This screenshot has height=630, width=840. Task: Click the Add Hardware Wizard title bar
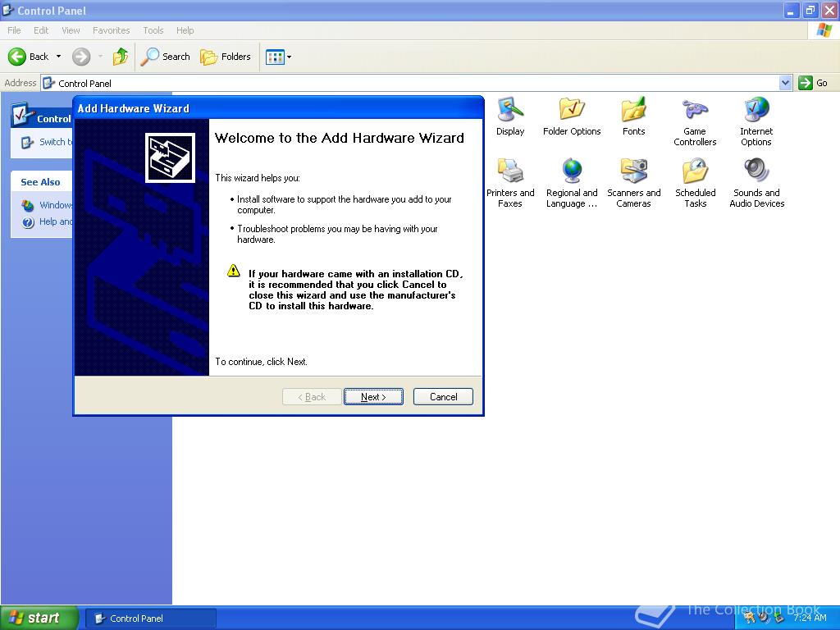tap(278, 108)
